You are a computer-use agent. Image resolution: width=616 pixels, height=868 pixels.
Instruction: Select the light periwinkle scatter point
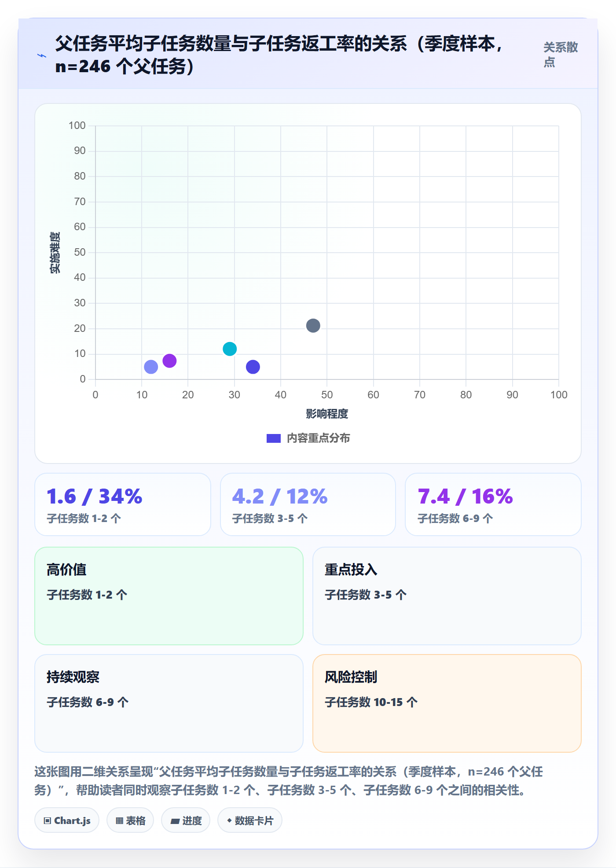tap(151, 367)
